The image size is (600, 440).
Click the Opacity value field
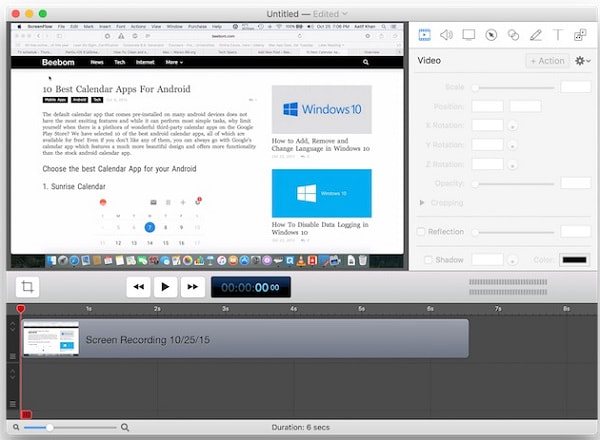575,183
